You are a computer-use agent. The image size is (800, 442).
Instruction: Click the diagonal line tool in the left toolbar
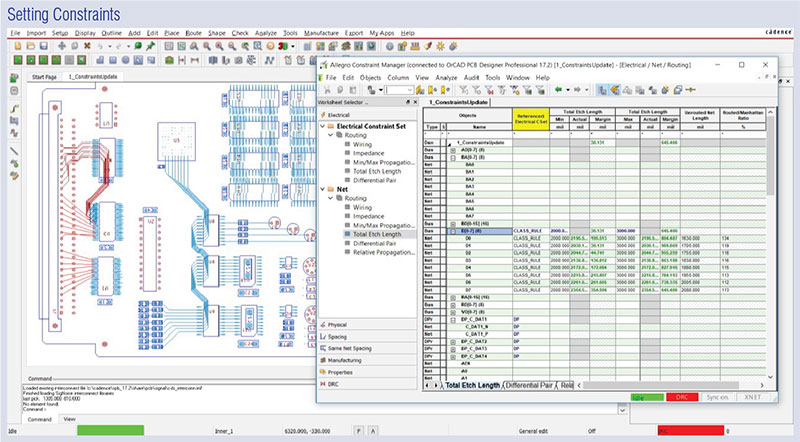(x=14, y=151)
